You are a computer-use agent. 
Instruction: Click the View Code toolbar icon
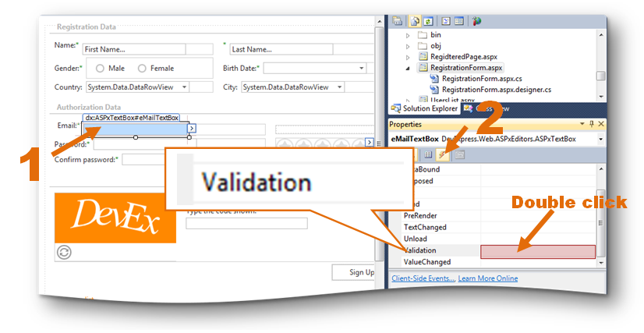446,21
